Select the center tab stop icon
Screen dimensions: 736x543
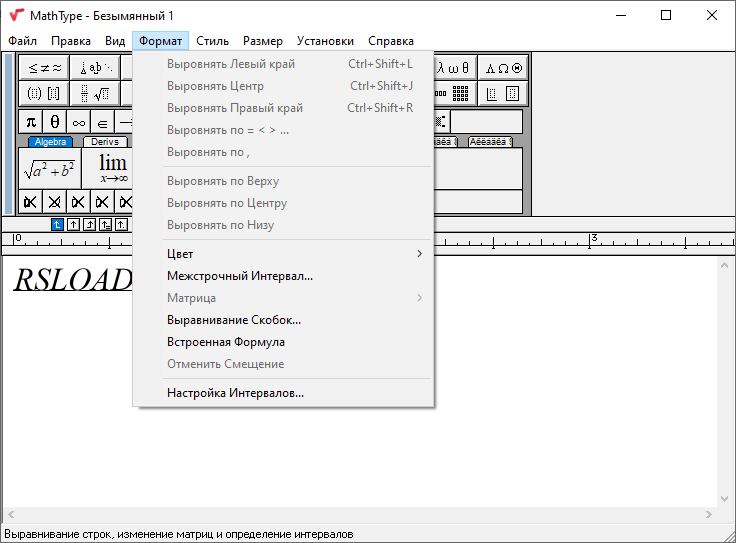(x=73, y=225)
